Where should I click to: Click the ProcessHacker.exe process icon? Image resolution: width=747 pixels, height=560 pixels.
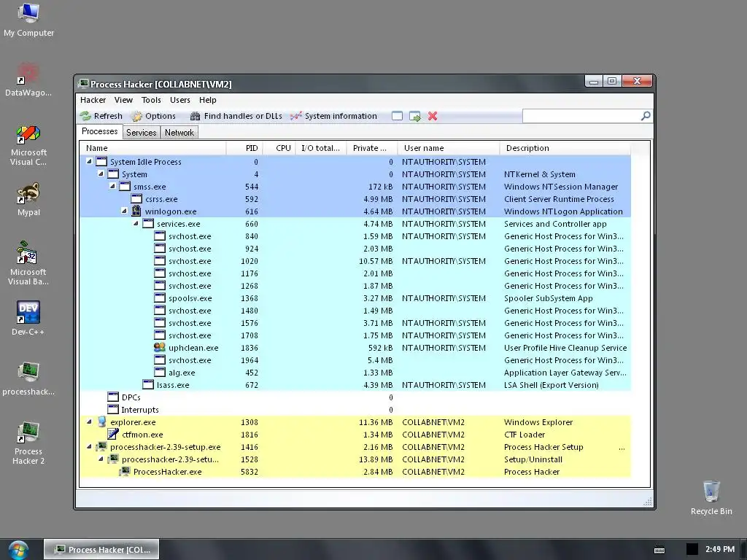coord(125,472)
